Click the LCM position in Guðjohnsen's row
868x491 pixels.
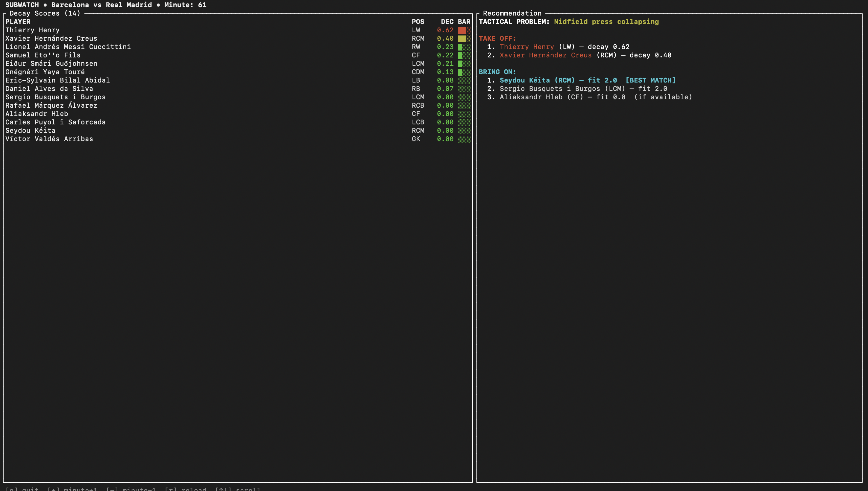tap(418, 63)
